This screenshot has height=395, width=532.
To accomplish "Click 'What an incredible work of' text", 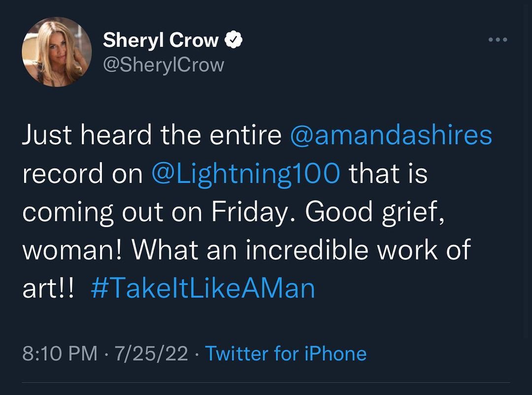I will (x=301, y=250).
